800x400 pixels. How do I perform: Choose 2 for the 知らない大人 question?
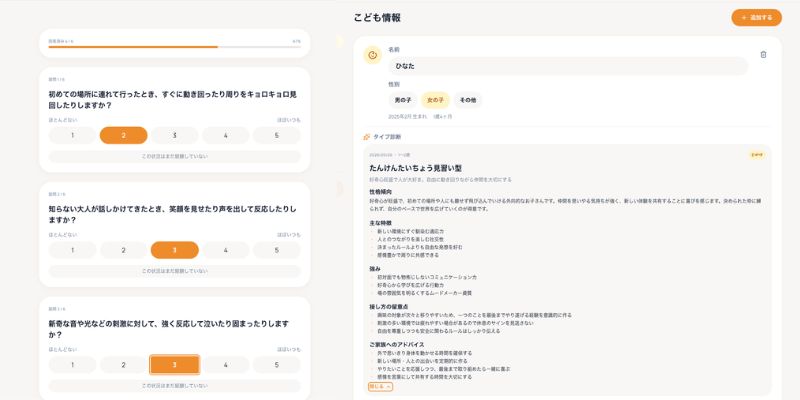(123, 250)
